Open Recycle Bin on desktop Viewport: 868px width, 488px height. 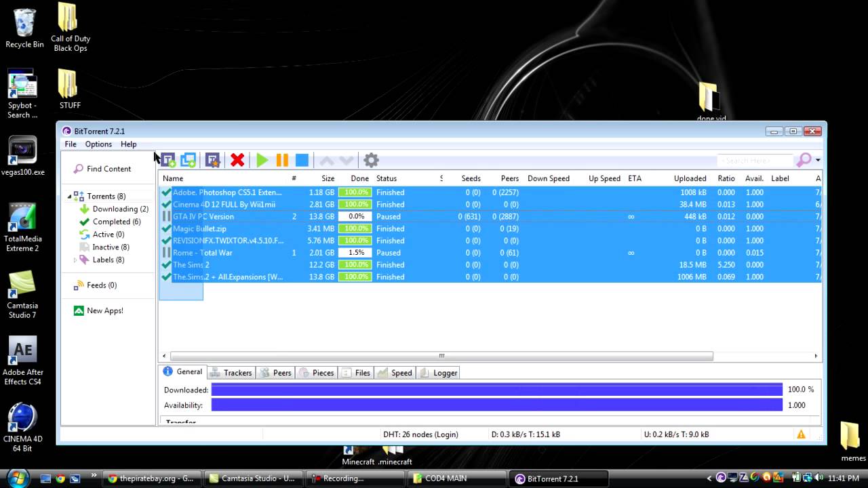24,28
